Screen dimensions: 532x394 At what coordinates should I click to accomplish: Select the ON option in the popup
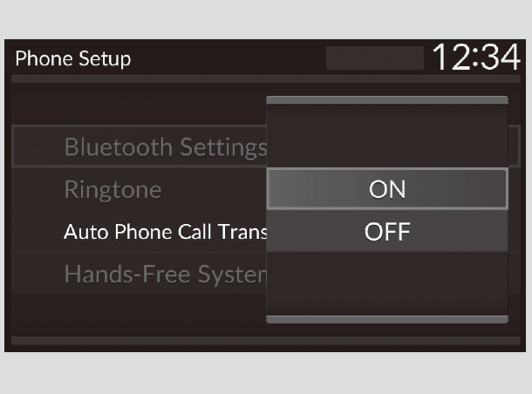[386, 189]
